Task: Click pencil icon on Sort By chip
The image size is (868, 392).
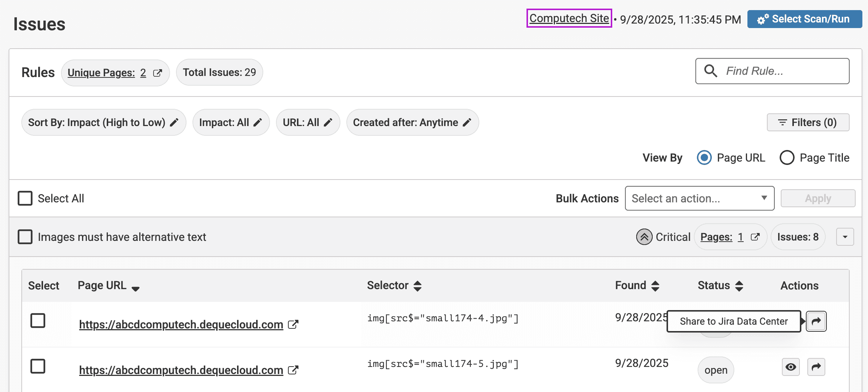Action: [174, 123]
